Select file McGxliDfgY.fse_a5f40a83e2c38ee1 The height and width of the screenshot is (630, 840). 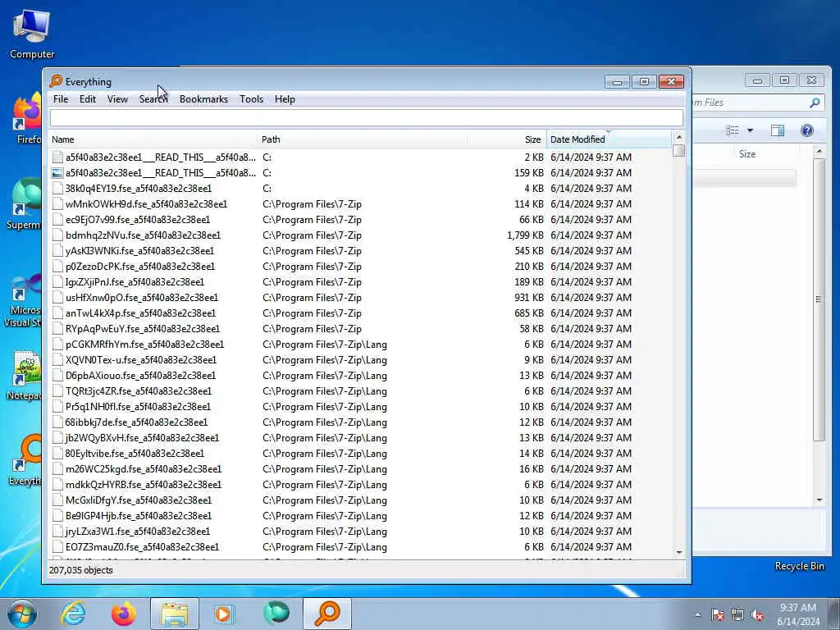click(138, 500)
